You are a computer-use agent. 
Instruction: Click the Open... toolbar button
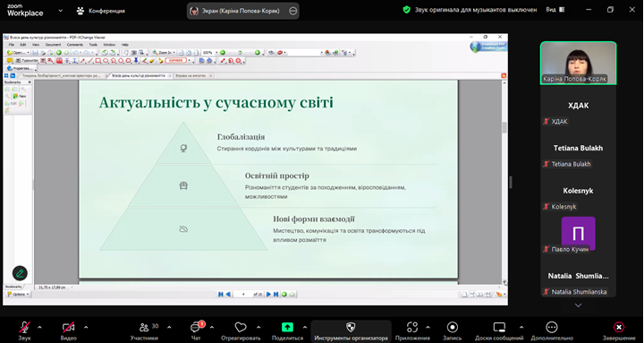(x=18, y=53)
